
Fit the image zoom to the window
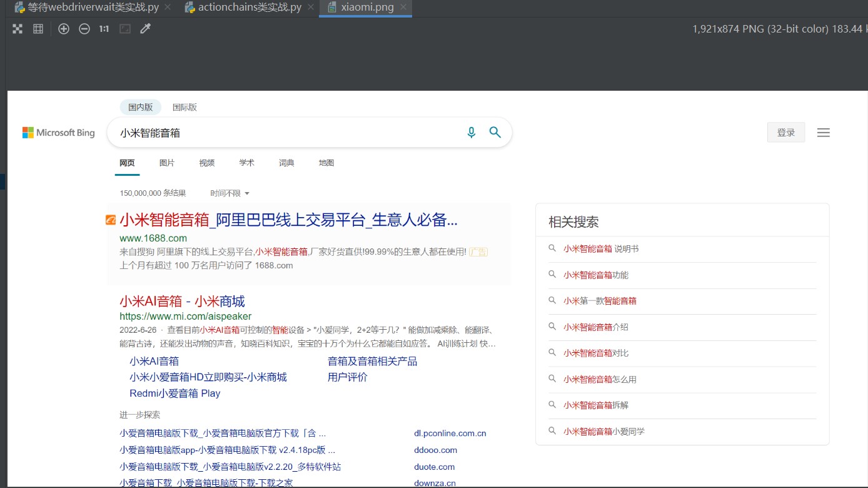coord(125,29)
